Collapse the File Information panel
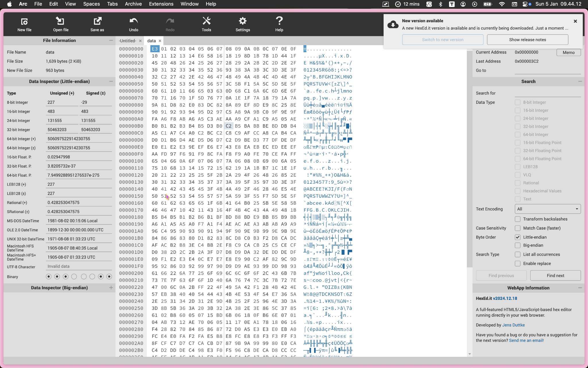The width and height of the screenshot is (588, 368). (111, 41)
